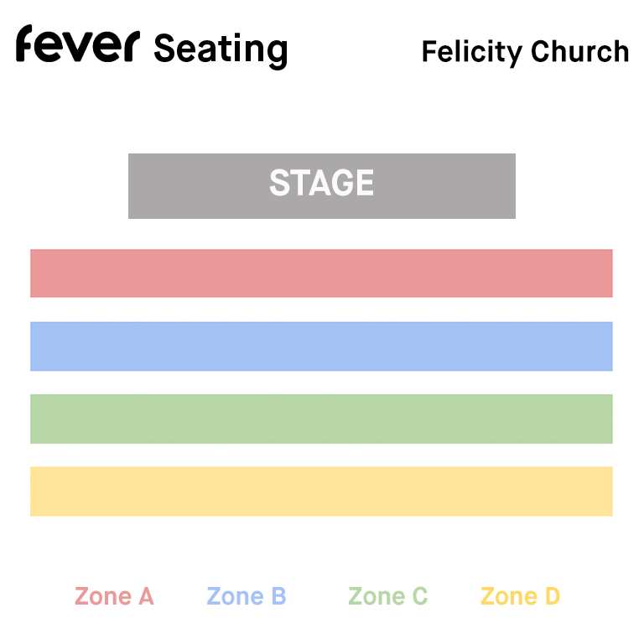Click the Zone C legend label
Image resolution: width=644 pixels, height=644 pixels.
(388, 597)
